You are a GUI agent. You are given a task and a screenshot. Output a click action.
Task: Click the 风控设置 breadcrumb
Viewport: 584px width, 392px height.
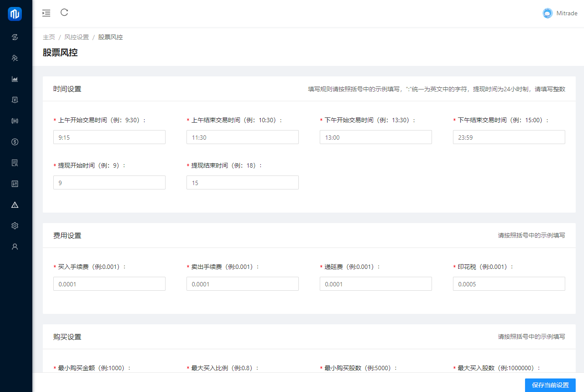click(76, 37)
